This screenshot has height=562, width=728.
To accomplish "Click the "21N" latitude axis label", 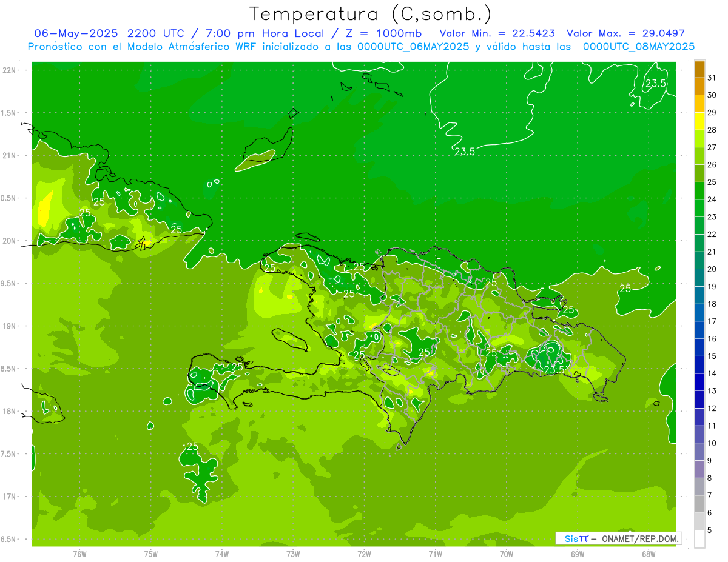I will coord(10,156).
